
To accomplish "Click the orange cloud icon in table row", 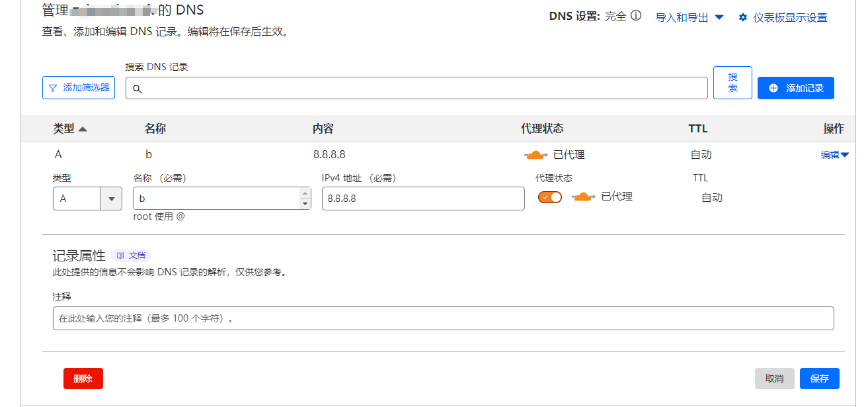I will [x=535, y=156].
